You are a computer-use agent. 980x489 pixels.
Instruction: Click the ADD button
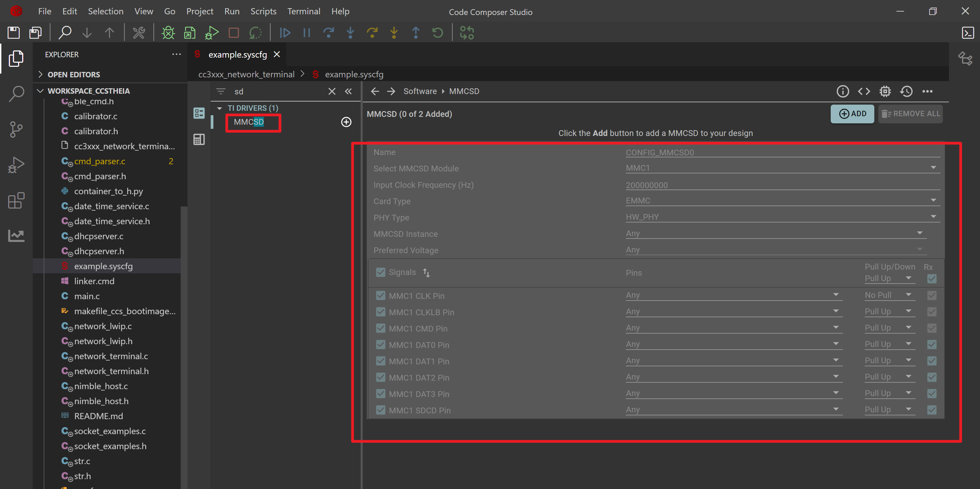pyautogui.click(x=852, y=114)
